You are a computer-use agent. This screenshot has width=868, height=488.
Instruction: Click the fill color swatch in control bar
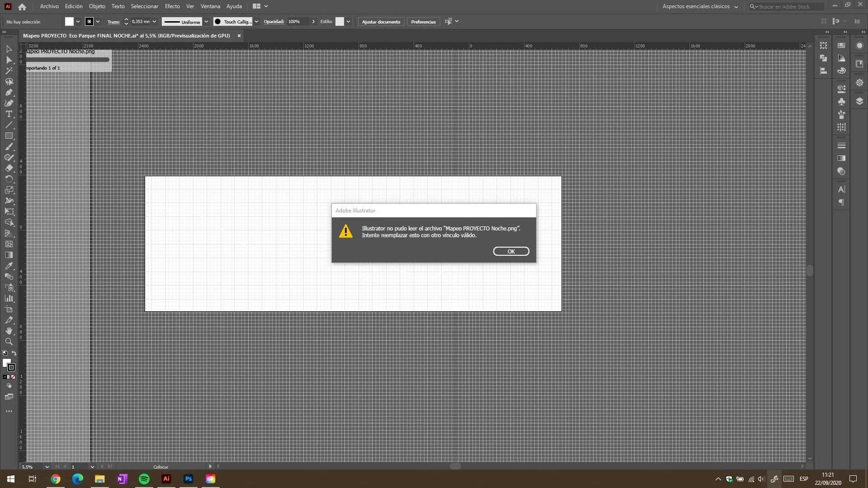click(69, 21)
